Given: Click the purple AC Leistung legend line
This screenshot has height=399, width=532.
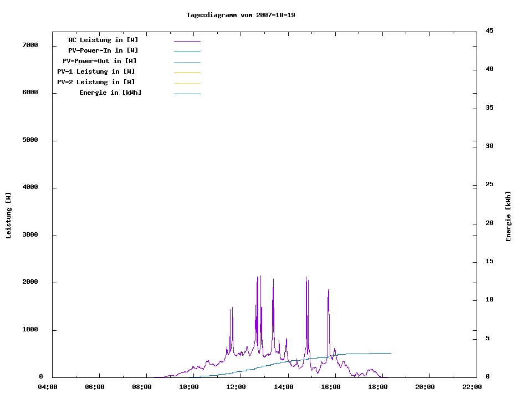Looking at the screenshot, I should pyautogui.click(x=187, y=41).
